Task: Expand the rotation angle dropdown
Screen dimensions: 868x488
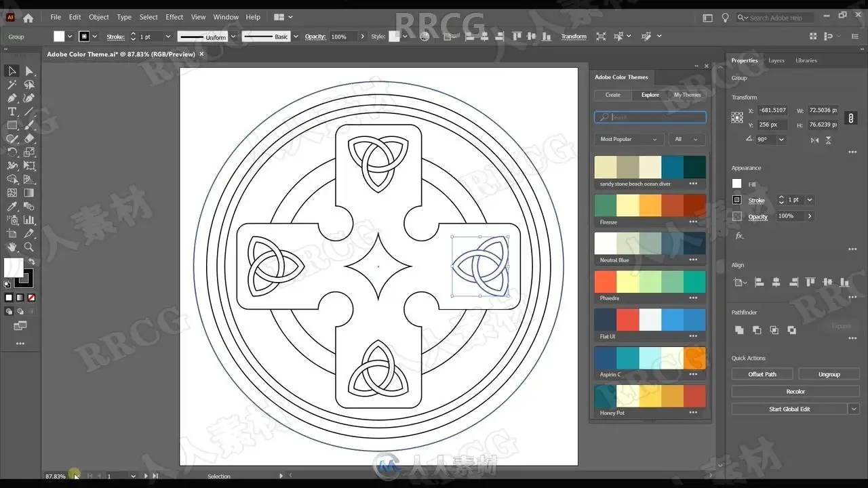Action: [x=781, y=140]
